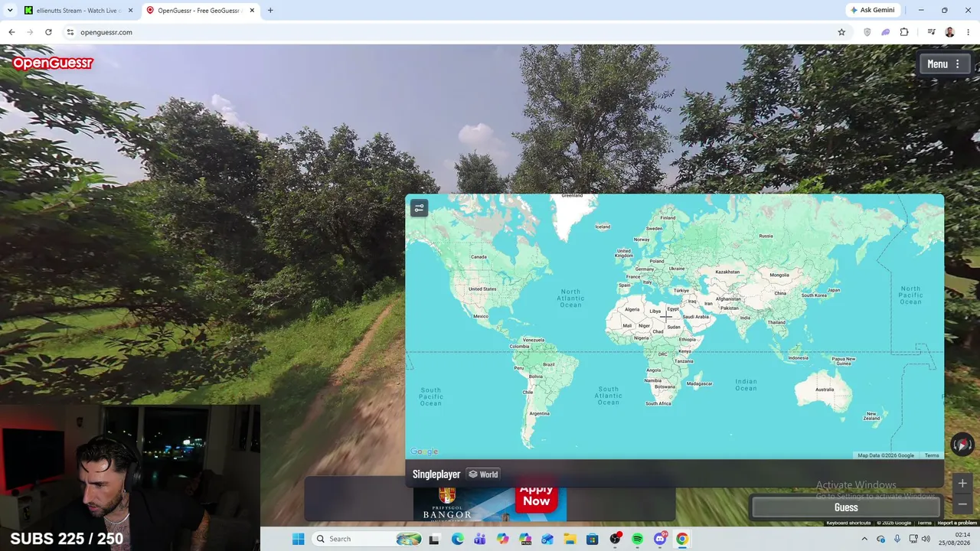Open the Chrome profile avatar
The height and width of the screenshot is (551, 980).
pyautogui.click(x=949, y=32)
